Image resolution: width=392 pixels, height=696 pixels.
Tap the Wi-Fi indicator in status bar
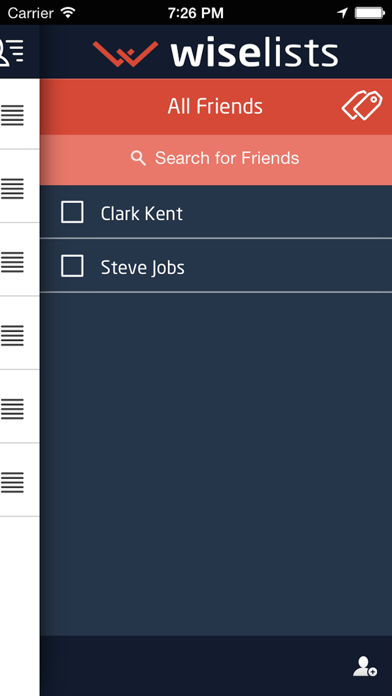coord(68,12)
